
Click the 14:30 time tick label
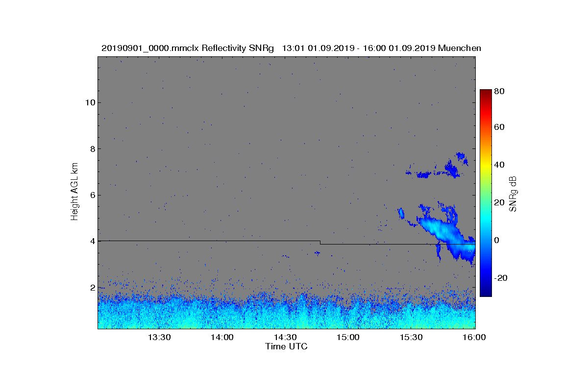pos(286,337)
